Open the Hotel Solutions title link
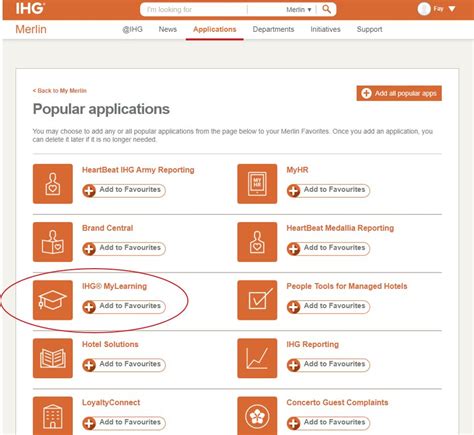474x435 pixels. pyautogui.click(x=110, y=344)
